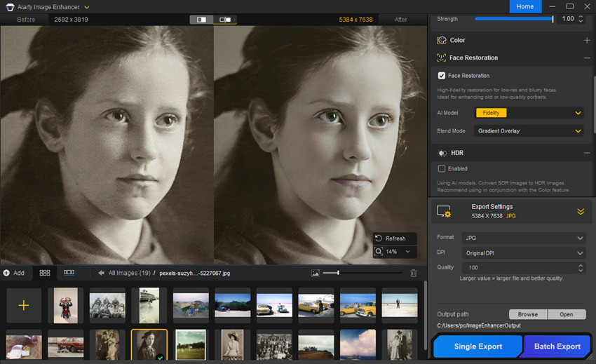Select the woman in hat portrait thumbnail

232,344
